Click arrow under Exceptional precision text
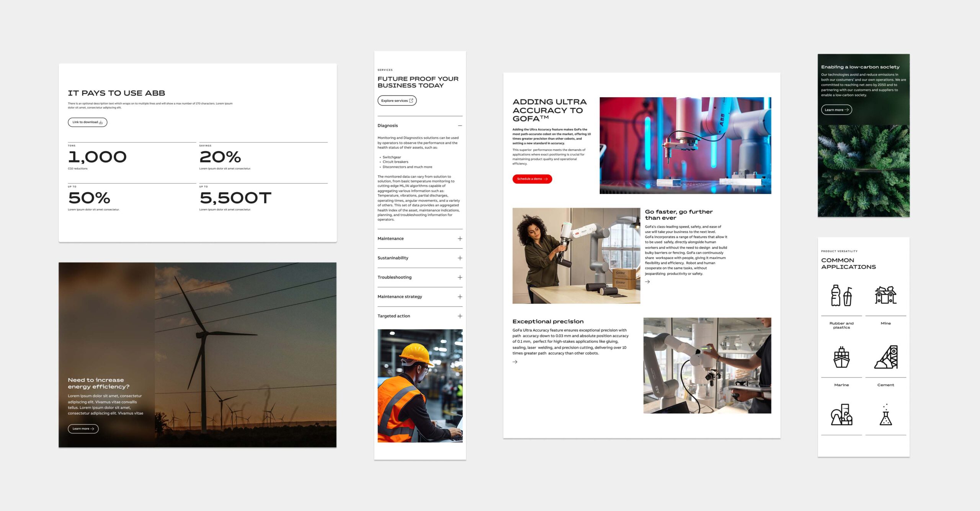 515,362
